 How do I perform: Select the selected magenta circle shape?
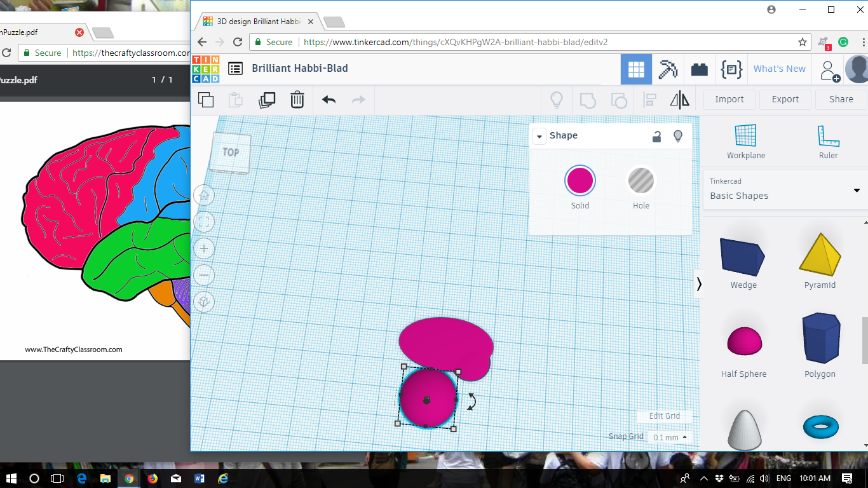click(x=428, y=398)
